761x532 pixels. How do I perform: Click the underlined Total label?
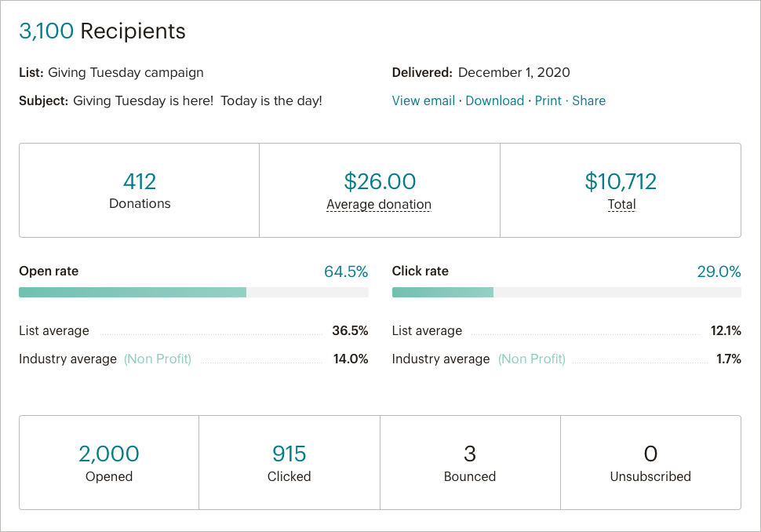(x=621, y=204)
